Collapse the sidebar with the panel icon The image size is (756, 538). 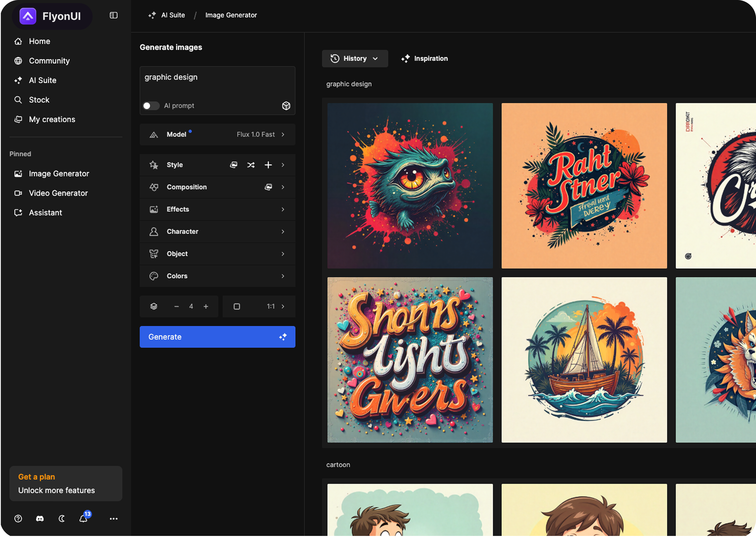[114, 15]
